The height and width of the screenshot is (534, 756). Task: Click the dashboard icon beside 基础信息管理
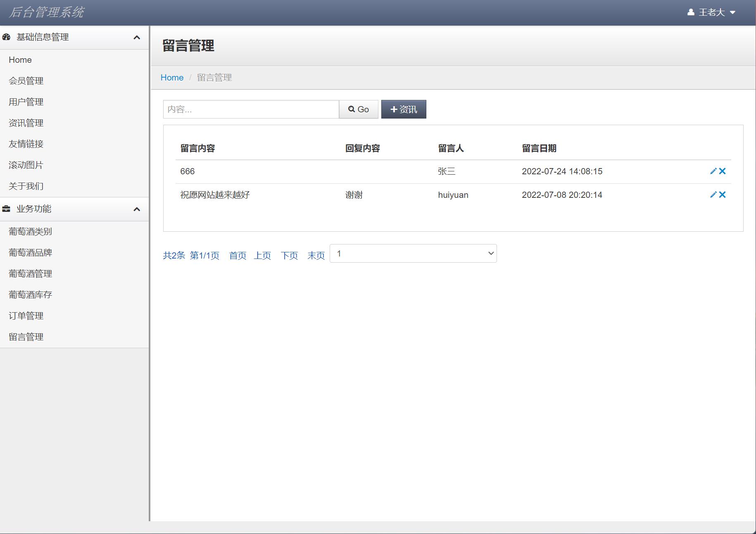[6, 37]
